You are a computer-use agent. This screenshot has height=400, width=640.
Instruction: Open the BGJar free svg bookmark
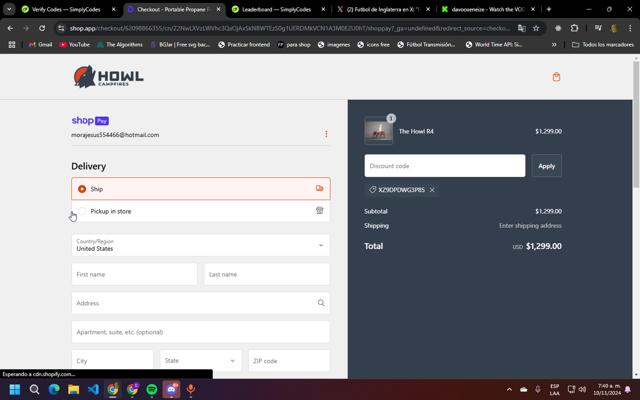pyautogui.click(x=180, y=44)
